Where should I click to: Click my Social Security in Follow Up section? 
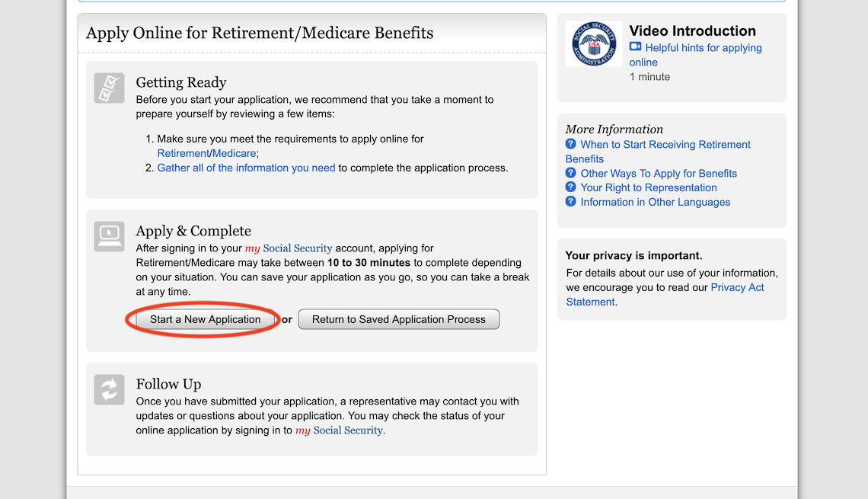point(340,430)
